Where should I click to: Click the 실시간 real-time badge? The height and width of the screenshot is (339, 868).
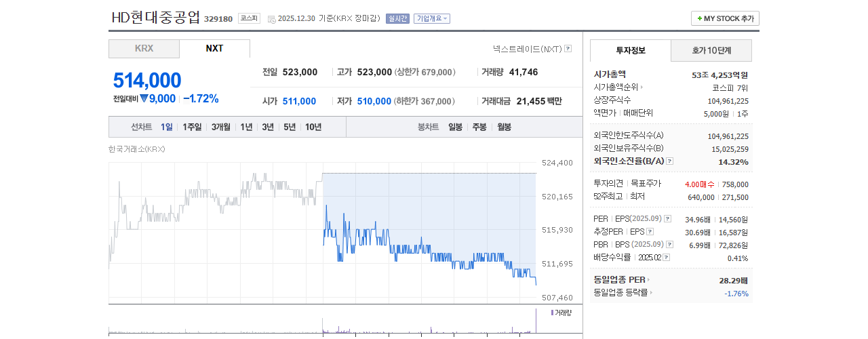397,18
